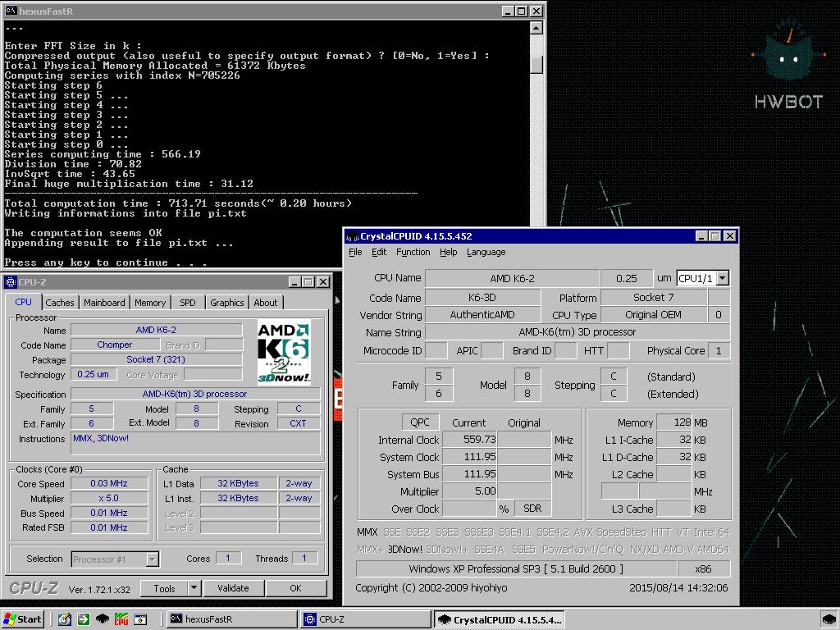Click the HWBOT logo on the desktop
Image resolution: width=840 pixels, height=630 pixels.
click(x=788, y=64)
